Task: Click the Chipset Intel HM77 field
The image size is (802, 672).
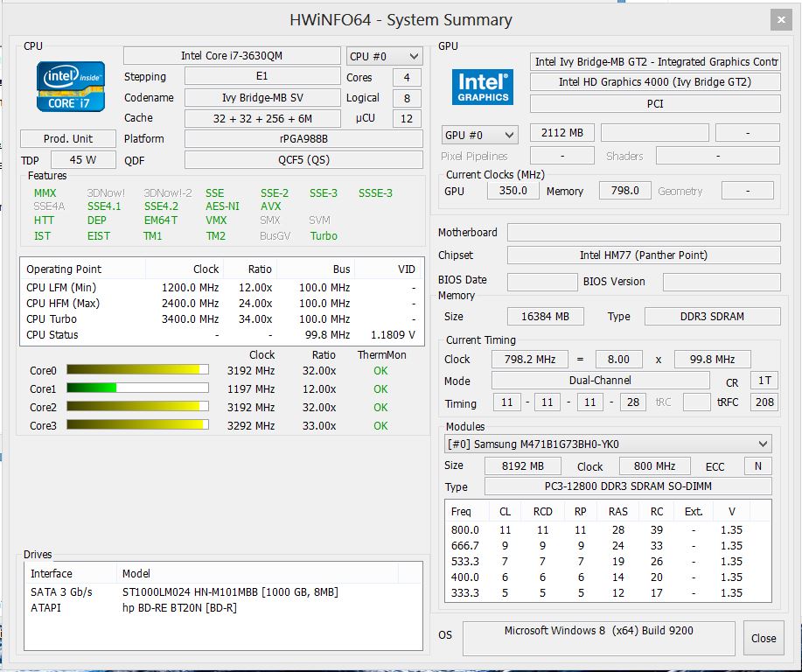Action: [x=644, y=255]
